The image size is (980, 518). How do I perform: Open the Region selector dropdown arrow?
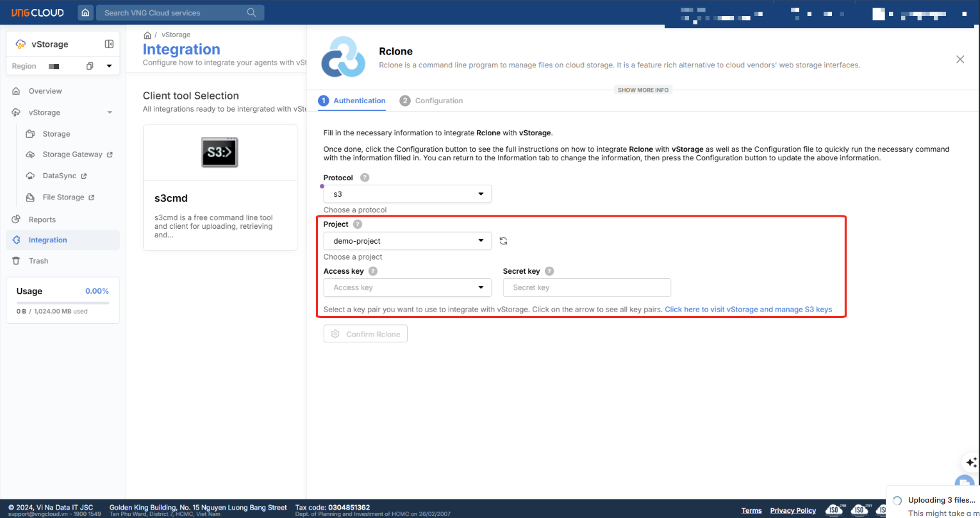[x=109, y=66]
